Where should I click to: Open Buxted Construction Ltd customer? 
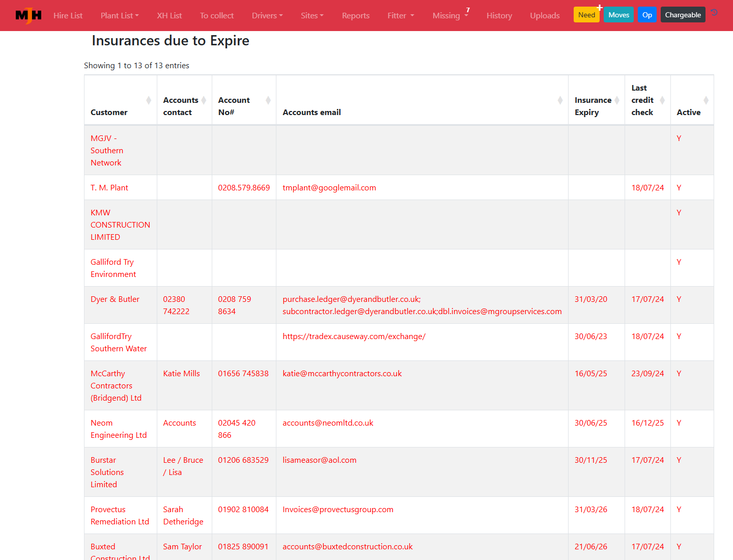[x=120, y=552]
